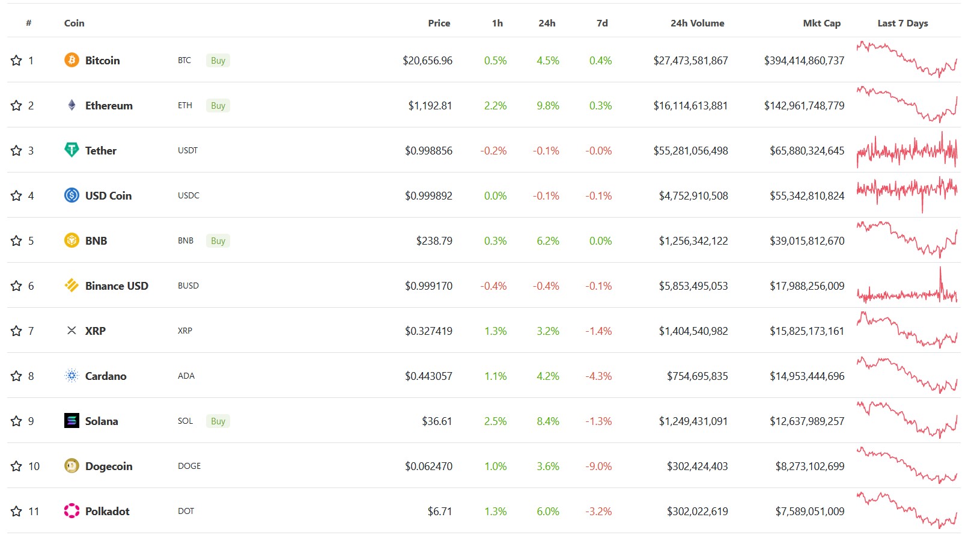Click the Ethereum diamond logo icon
The width and height of the screenshot is (980, 535).
point(72,105)
